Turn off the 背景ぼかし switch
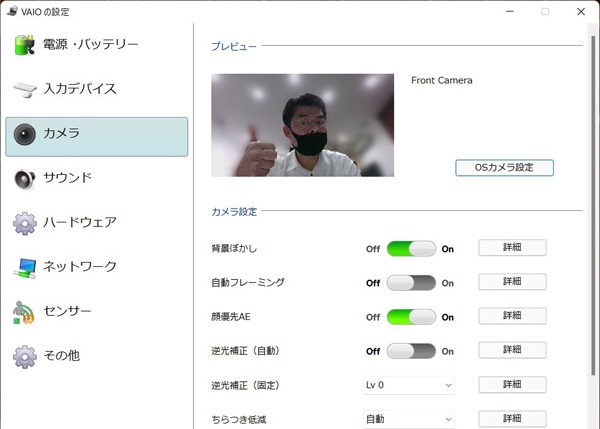Image resolution: width=600 pixels, height=429 pixels. pyautogui.click(x=411, y=249)
